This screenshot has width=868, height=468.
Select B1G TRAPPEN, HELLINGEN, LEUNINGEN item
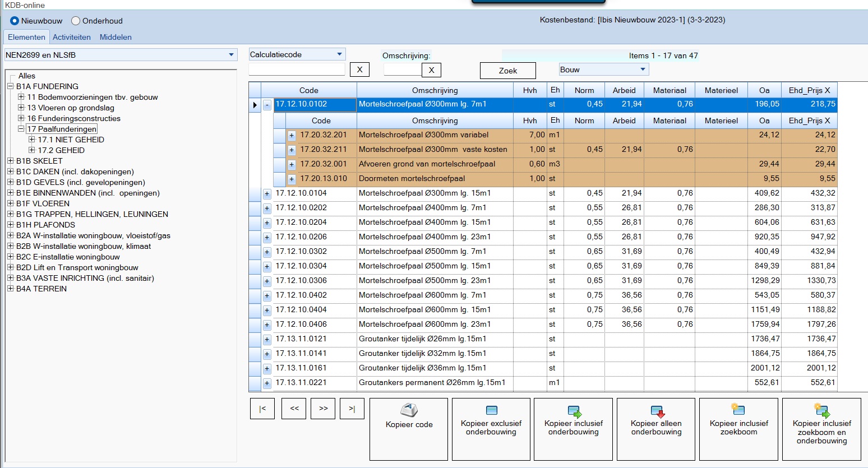[92, 214]
